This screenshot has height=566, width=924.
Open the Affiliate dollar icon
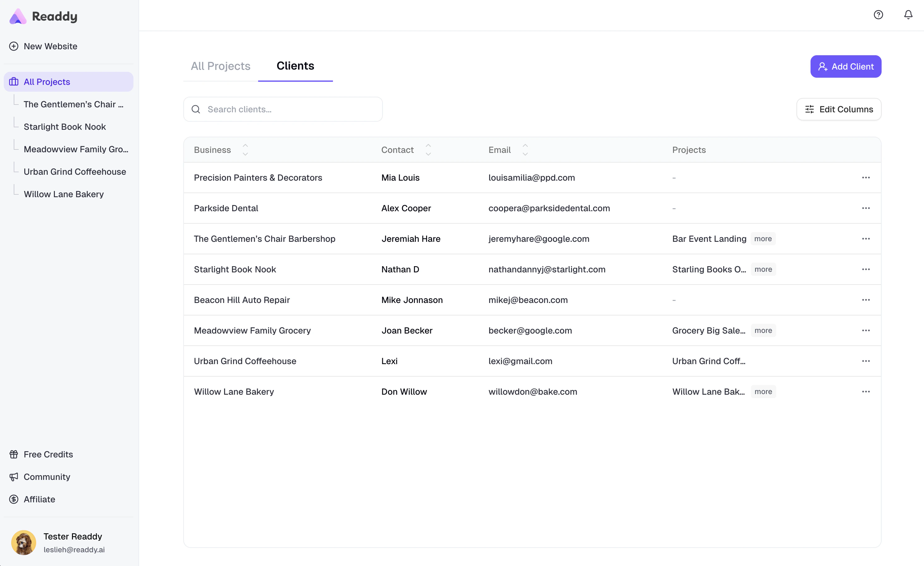pyautogui.click(x=13, y=499)
